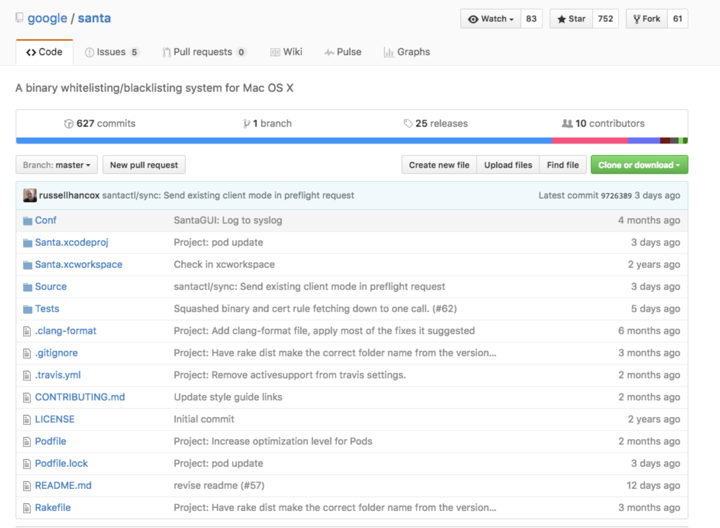The image size is (720, 528).
Task: Click the repository book icon beside google
Action: click(x=19, y=18)
